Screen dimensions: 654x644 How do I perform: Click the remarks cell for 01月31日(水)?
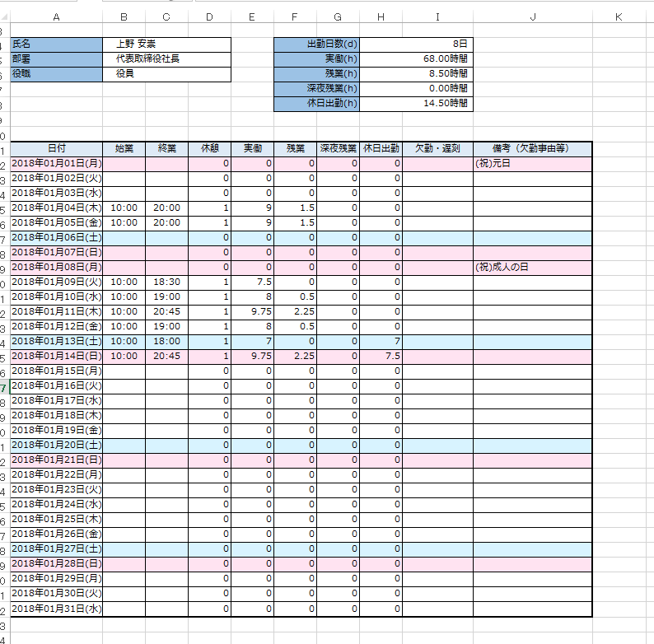(x=533, y=609)
